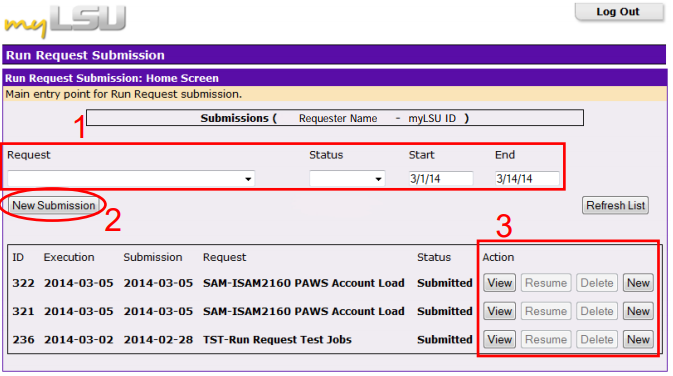Click the myLSU logo

(65, 21)
